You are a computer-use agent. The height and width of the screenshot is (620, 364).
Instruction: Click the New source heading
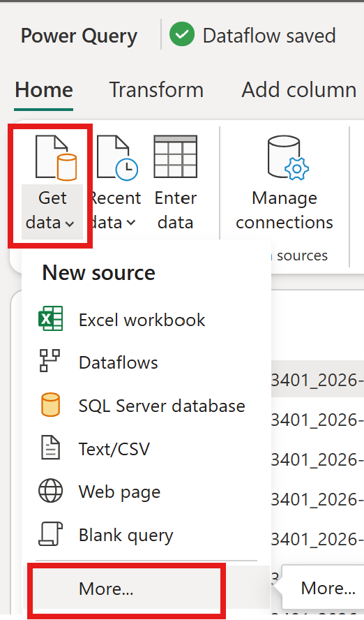click(x=99, y=272)
